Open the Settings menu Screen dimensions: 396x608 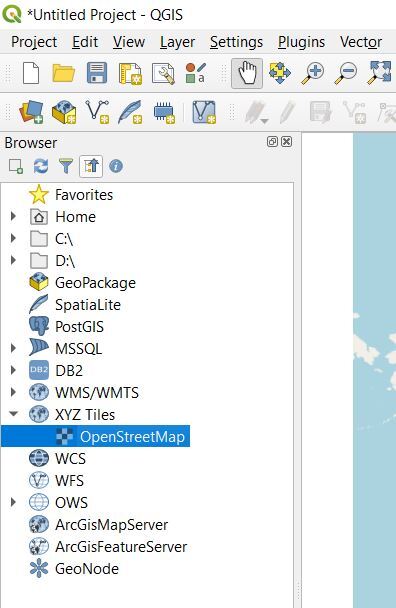click(x=237, y=42)
